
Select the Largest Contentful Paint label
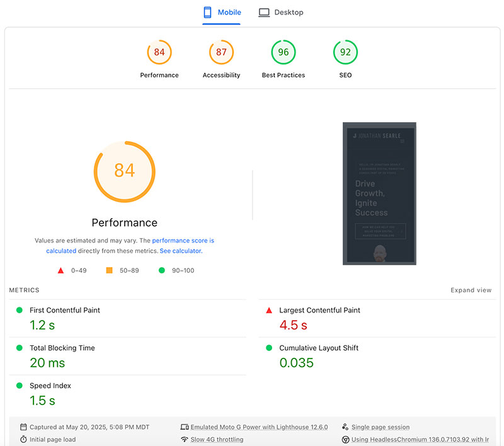[x=319, y=310]
